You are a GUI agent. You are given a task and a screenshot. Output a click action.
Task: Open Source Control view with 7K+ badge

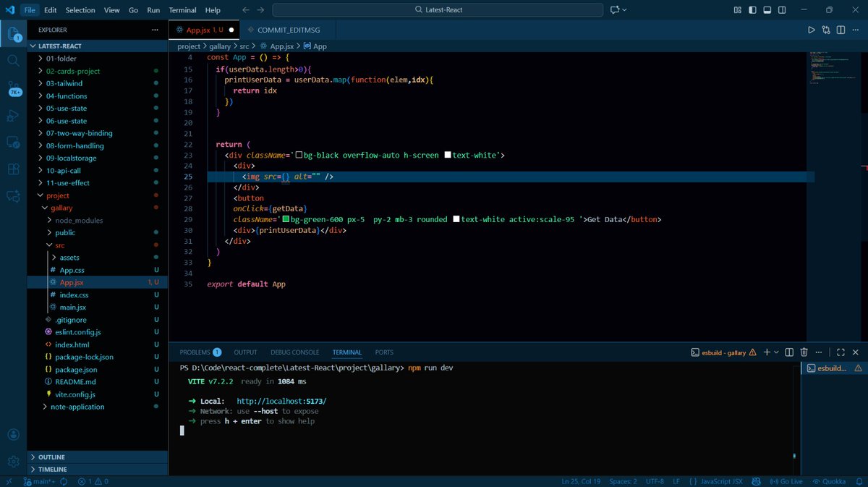(x=13, y=88)
